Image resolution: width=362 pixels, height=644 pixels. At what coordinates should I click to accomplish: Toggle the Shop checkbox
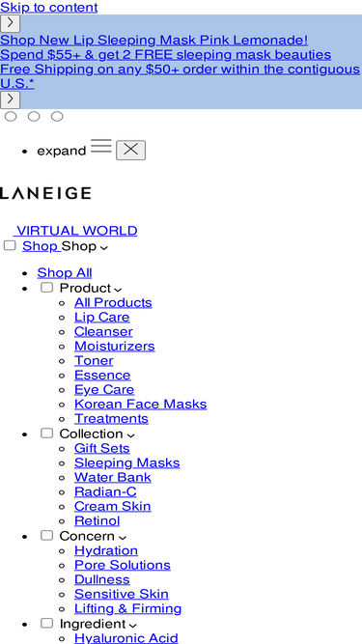[10, 245]
